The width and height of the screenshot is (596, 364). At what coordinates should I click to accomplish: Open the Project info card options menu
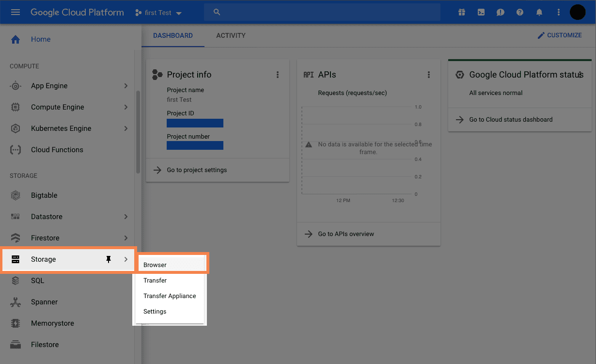click(278, 75)
